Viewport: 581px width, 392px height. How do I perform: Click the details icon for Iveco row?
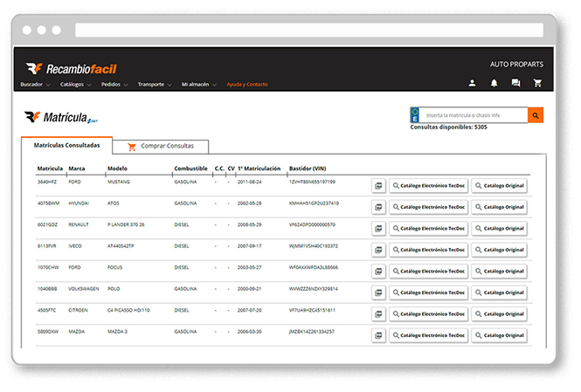tap(378, 250)
